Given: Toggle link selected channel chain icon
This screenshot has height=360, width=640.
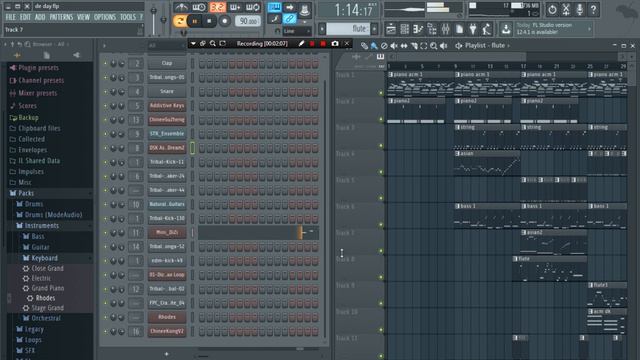Looking at the screenshot, I should [289, 19].
